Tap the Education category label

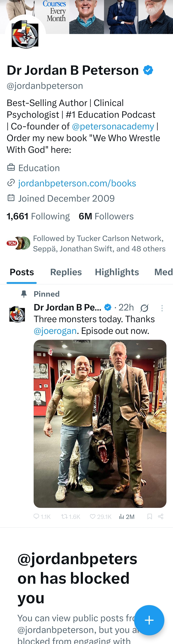click(x=39, y=168)
